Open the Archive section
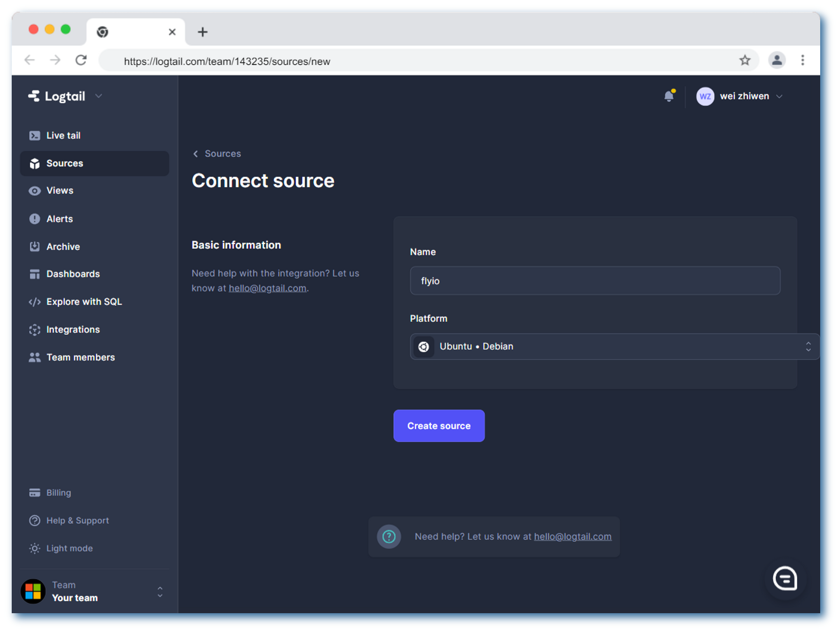Image resolution: width=840 pixels, height=633 pixels. coord(94,247)
